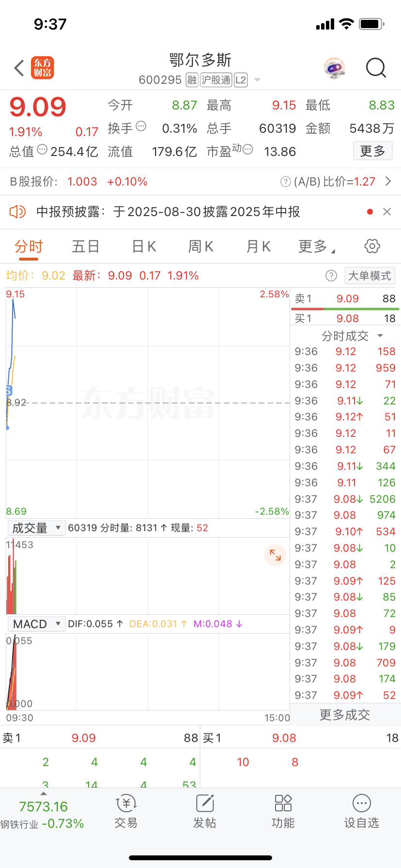
Task: Tap the 融 margin-trading badge
Action: point(192,80)
